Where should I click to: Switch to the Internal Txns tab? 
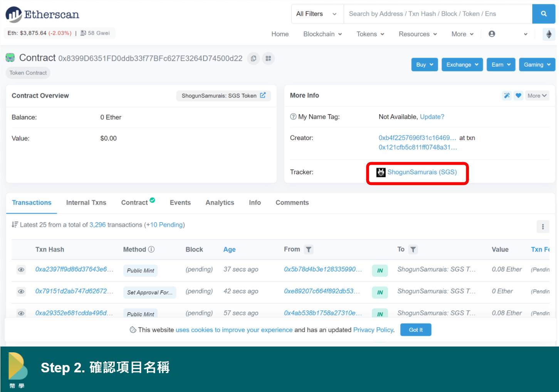(86, 203)
